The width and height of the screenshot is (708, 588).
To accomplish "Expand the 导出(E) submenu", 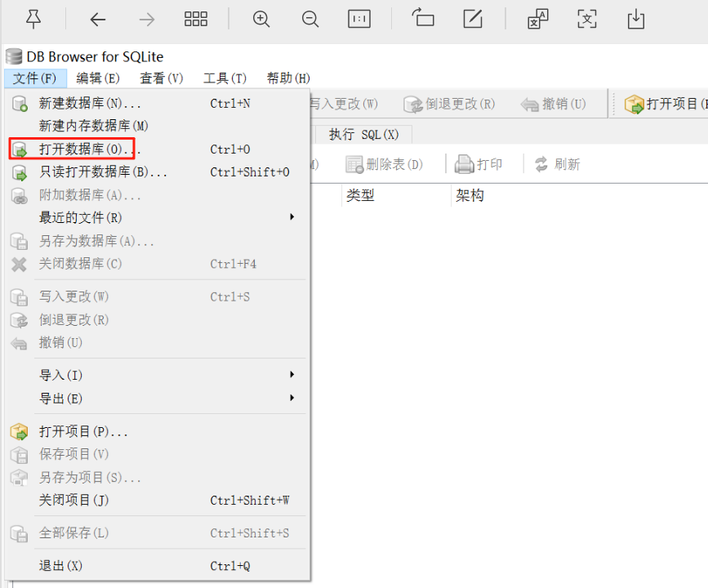I will click(x=157, y=399).
